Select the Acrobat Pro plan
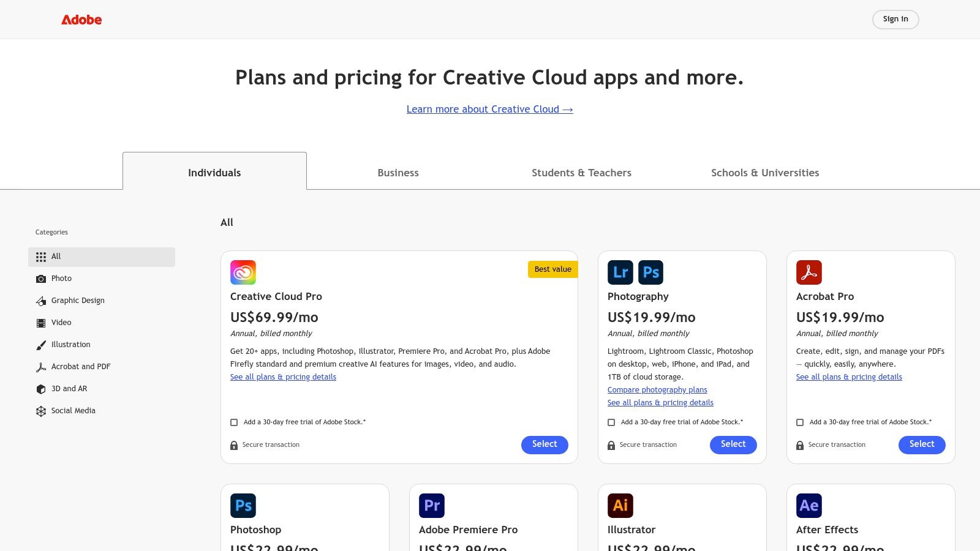 922,444
